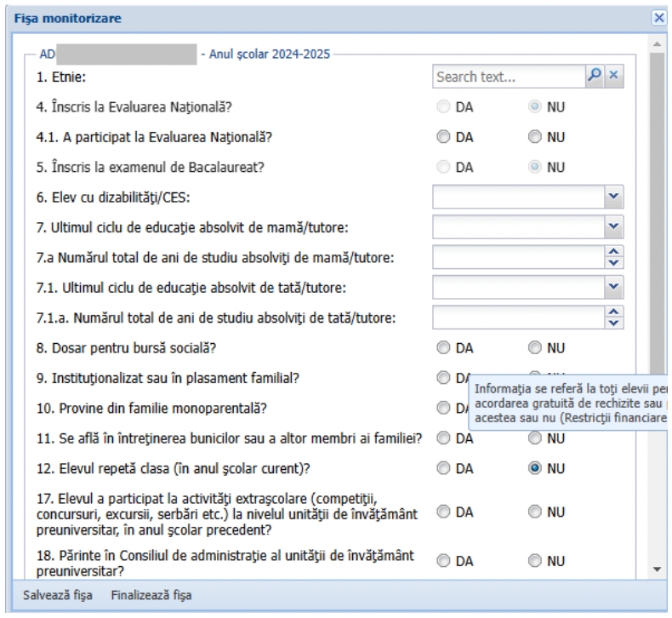Click the Finalizează fișa button
Screen dimensions: 672x618
point(151,594)
